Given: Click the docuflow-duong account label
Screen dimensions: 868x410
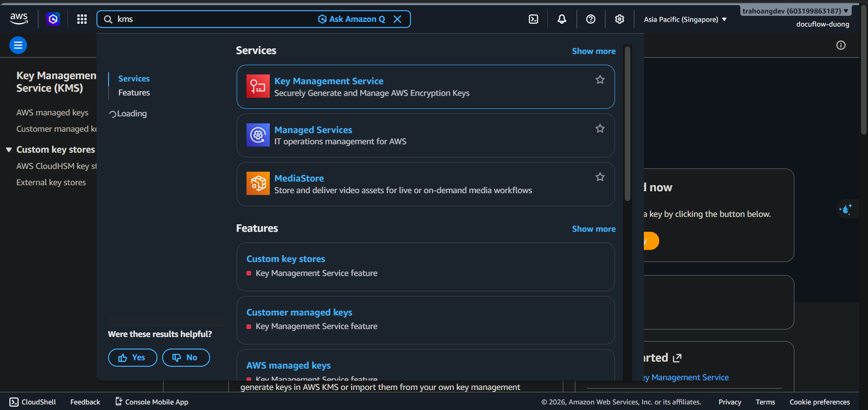Looking at the screenshot, I should click(823, 24).
